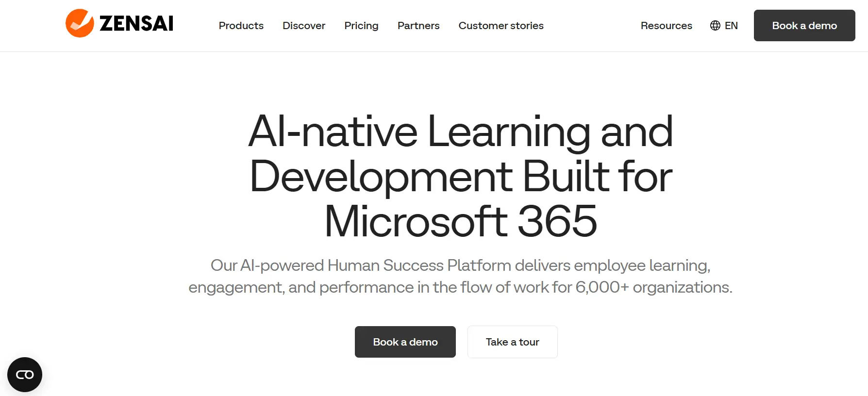Image resolution: width=868 pixels, height=396 pixels.
Task: Open the Resources menu
Action: [x=666, y=25]
